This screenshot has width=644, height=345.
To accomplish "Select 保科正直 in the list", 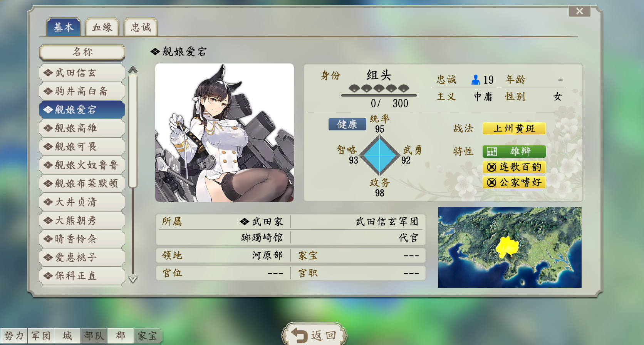I will click(x=82, y=276).
